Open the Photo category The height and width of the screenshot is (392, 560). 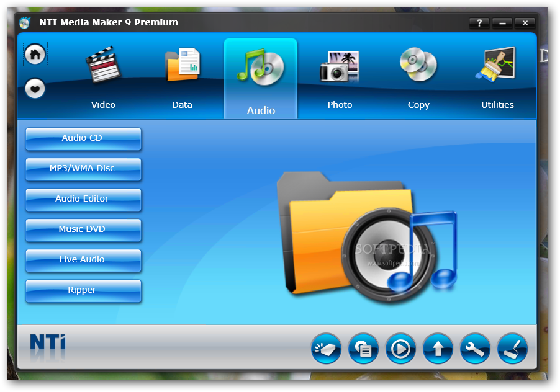(x=340, y=79)
